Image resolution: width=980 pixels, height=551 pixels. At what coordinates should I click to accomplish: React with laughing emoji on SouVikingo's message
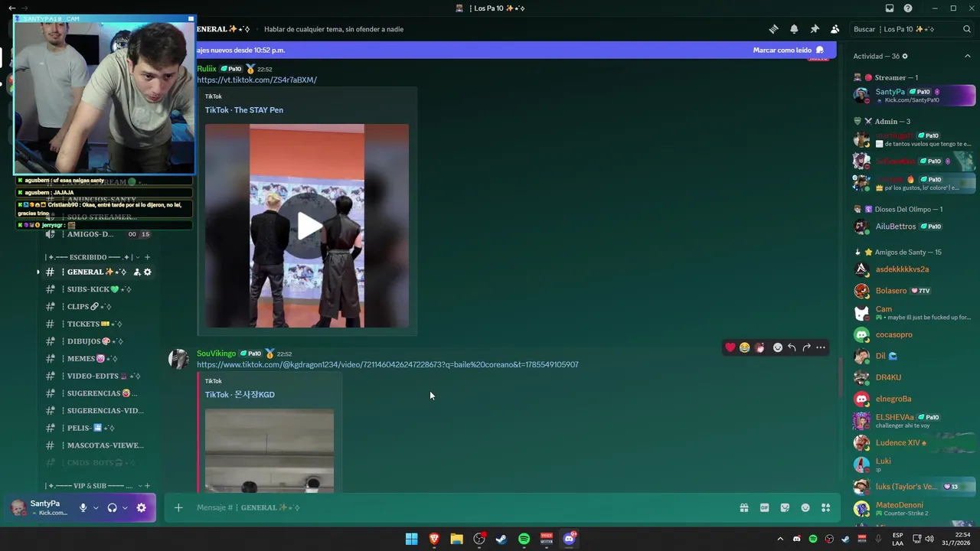pos(745,347)
